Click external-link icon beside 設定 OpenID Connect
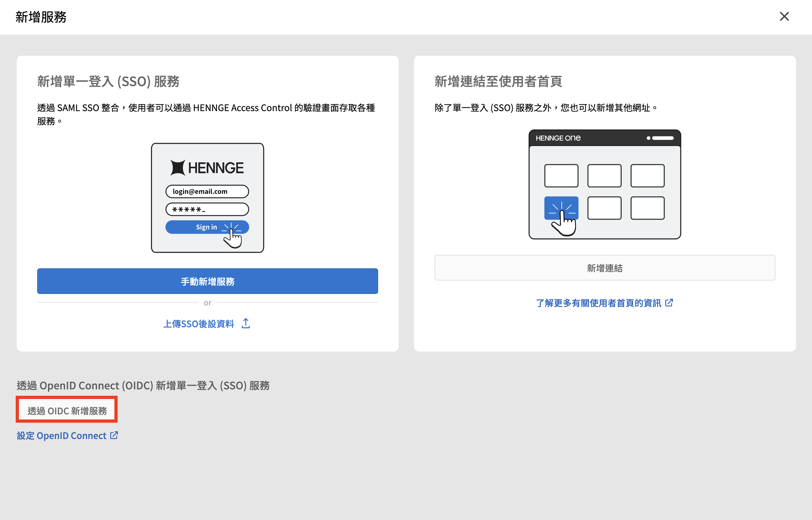Image resolution: width=812 pixels, height=520 pixels. pyautogui.click(x=114, y=435)
